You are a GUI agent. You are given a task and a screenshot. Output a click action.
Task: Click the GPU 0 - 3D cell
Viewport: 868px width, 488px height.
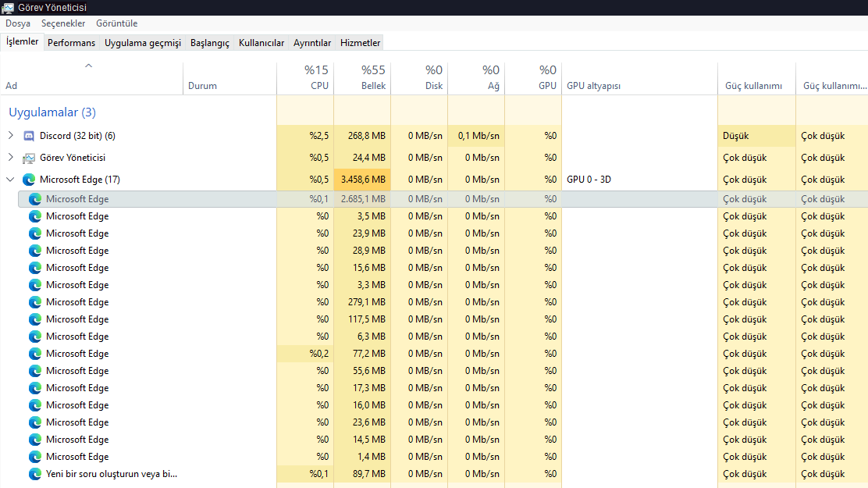pos(639,180)
